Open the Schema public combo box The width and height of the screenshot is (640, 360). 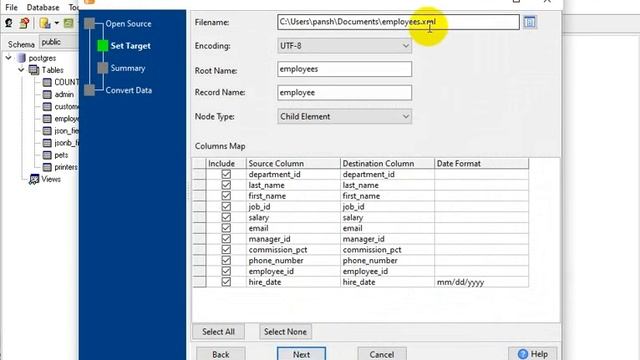[x=59, y=42]
